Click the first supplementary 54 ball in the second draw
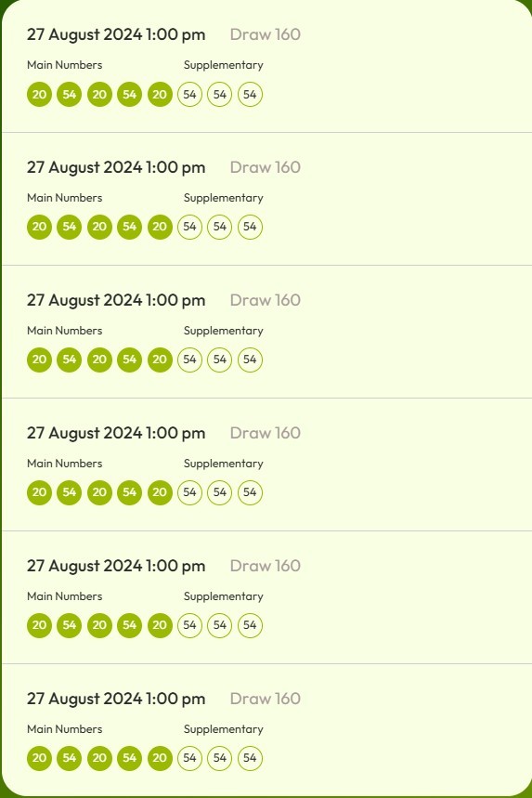This screenshot has height=798, width=532. click(189, 227)
